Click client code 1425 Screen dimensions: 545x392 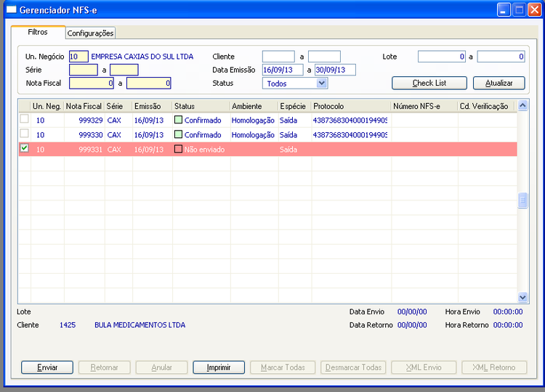pyautogui.click(x=68, y=325)
